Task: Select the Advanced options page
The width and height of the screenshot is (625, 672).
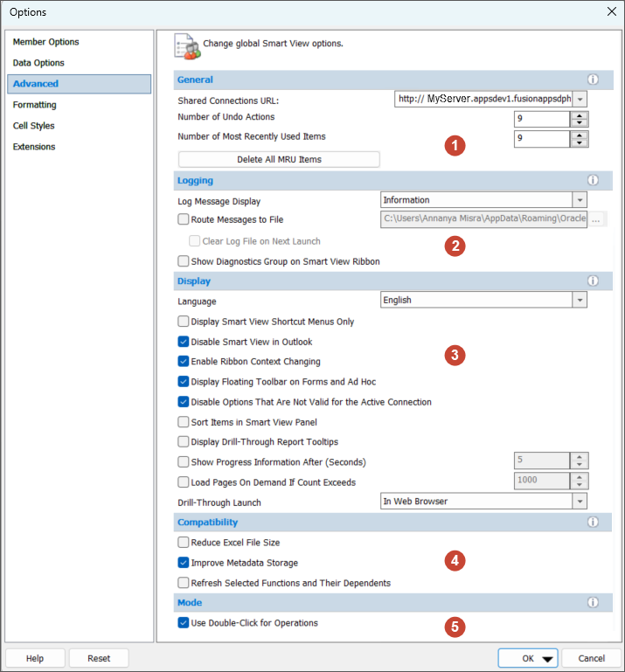Action: click(79, 84)
